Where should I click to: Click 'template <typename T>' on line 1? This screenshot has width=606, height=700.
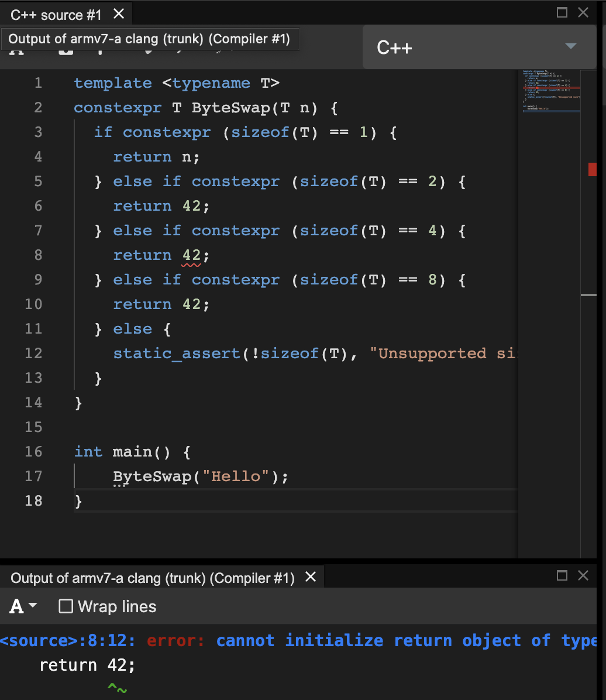[177, 83]
